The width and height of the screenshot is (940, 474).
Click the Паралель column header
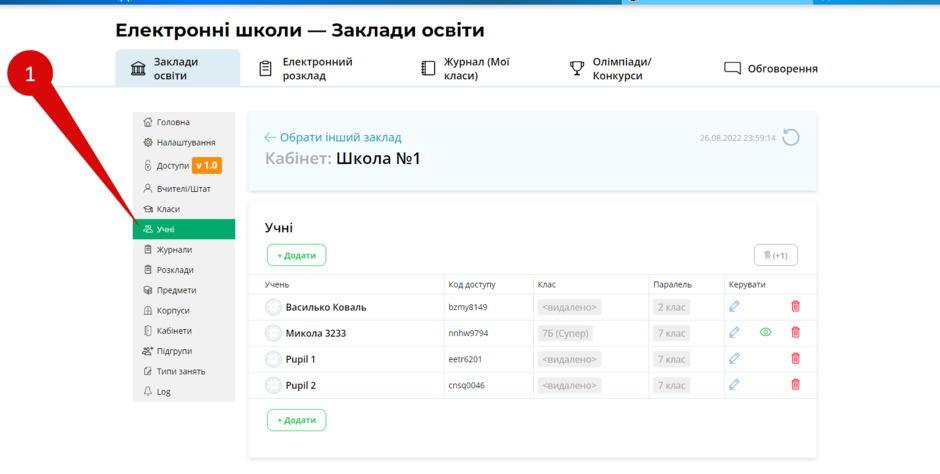pos(673,285)
